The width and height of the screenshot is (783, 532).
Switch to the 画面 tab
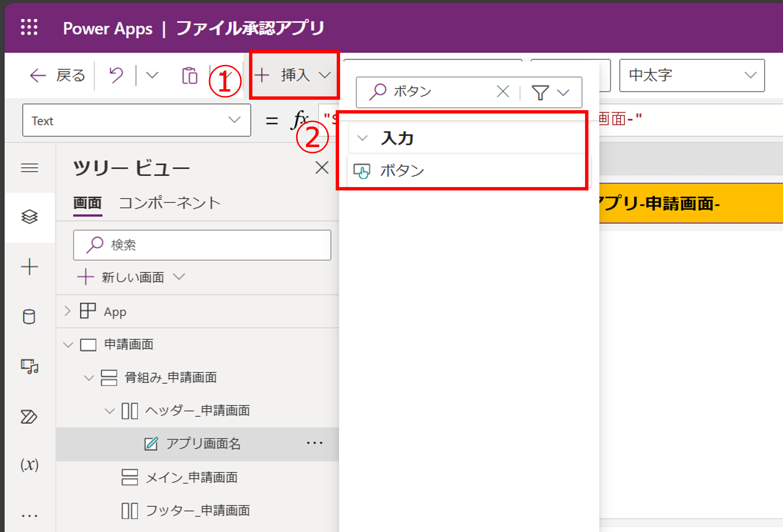pyautogui.click(x=88, y=204)
